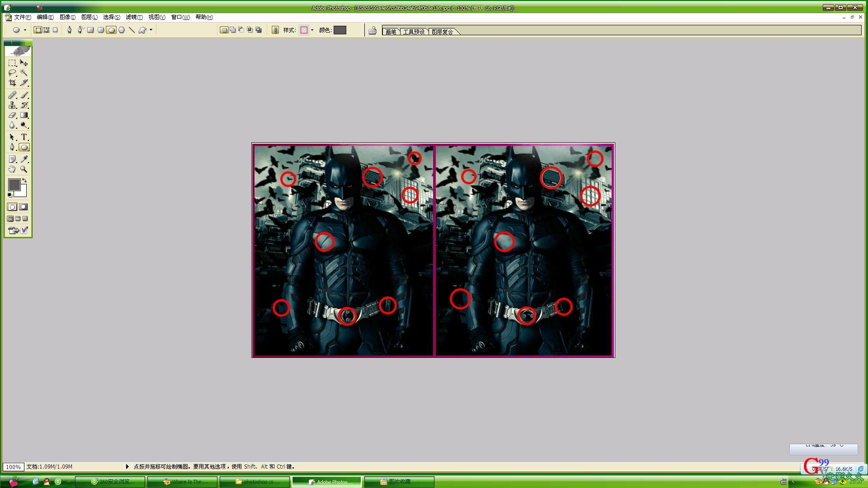This screenshot has height=488, width=868.
Task: Open the 窗口 (Window) menu
Action: [180, 17]
